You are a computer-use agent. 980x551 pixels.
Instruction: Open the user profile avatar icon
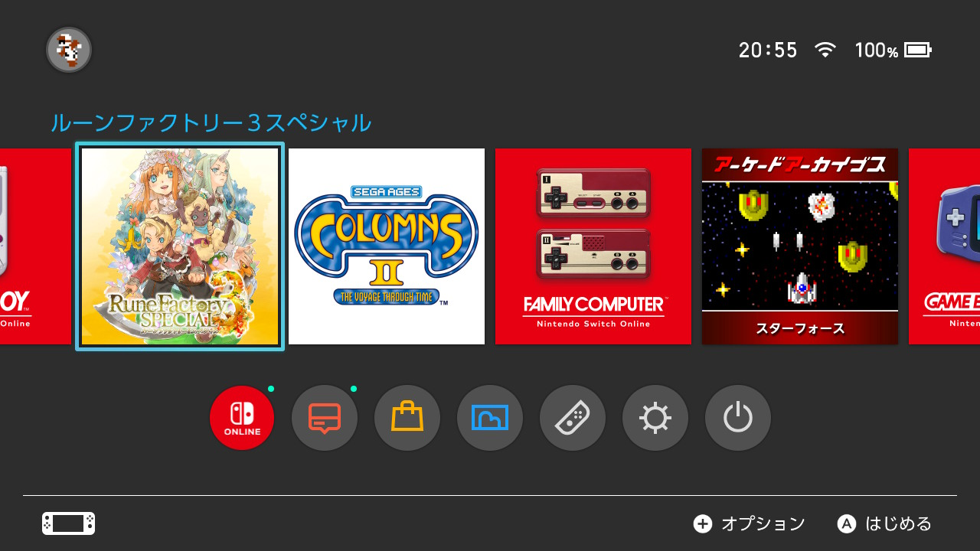[x=69, y=50]
